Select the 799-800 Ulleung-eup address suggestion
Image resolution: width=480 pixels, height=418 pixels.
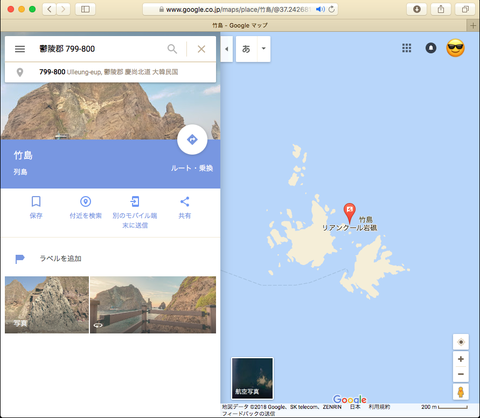[x=110, y=72]
